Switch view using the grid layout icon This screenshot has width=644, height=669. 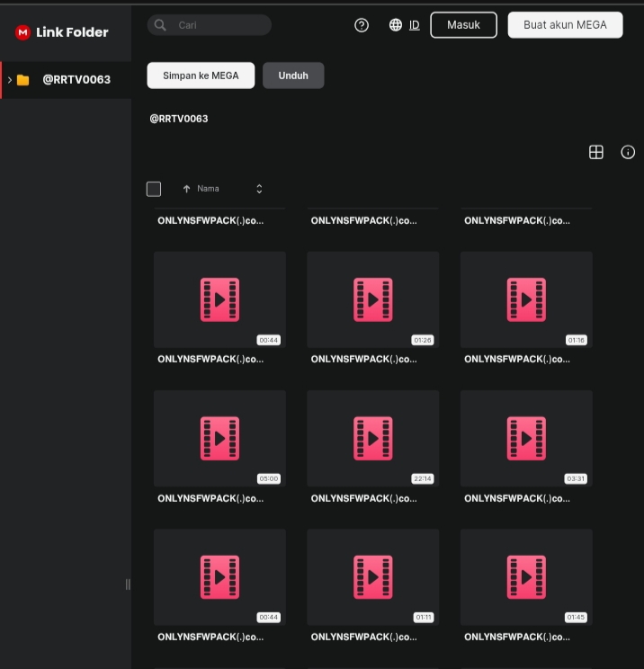pos(595,152)
